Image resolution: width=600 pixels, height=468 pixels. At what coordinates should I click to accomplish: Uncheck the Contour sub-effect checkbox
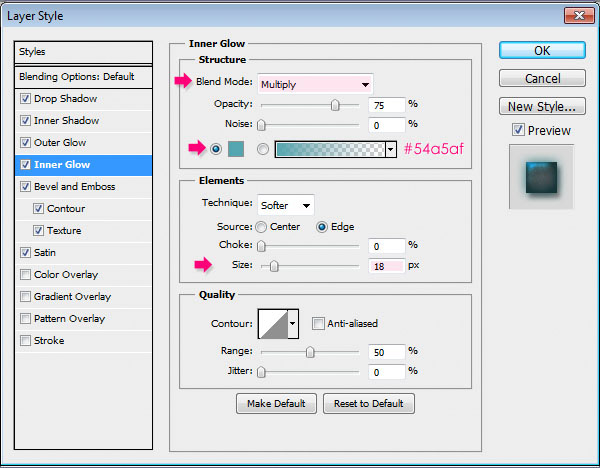pos(38,209)
